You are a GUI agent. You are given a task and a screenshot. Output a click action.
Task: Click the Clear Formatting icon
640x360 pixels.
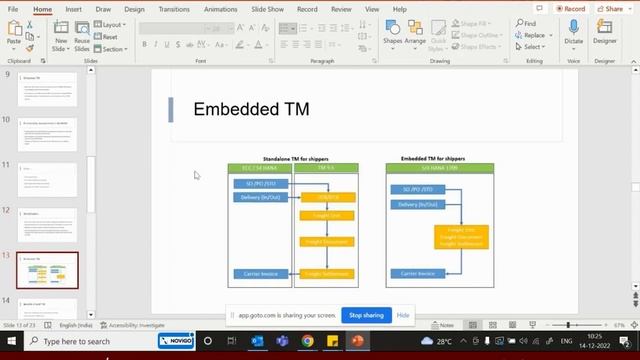point(265,28)
